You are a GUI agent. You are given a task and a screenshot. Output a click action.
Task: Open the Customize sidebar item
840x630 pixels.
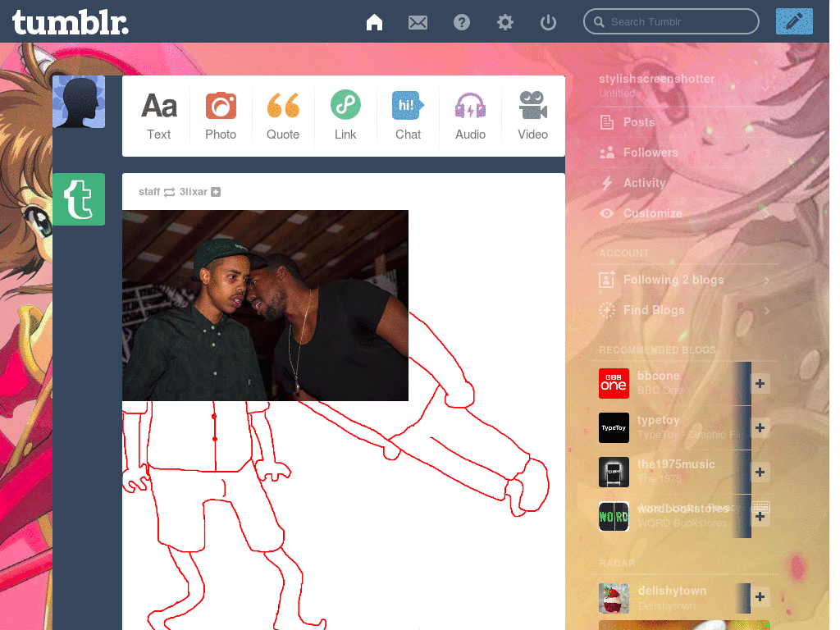point(652,213)
